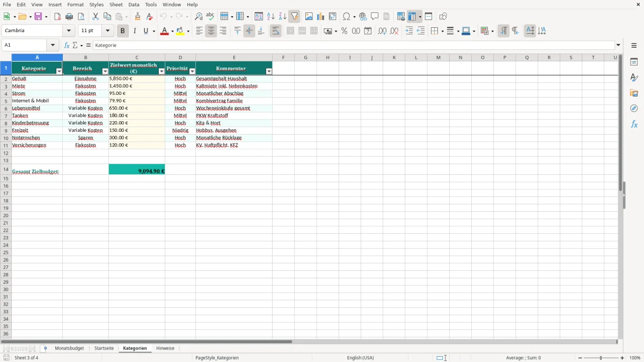Viewport: 644px width, 362px height.
Task: Open the Sheet menu
Action: pos(116,4)
